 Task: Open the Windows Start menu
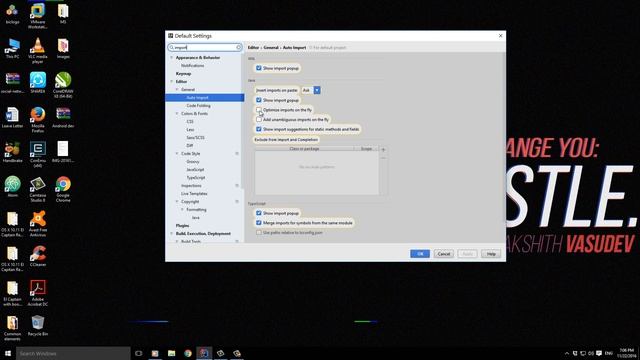(8, 353)
